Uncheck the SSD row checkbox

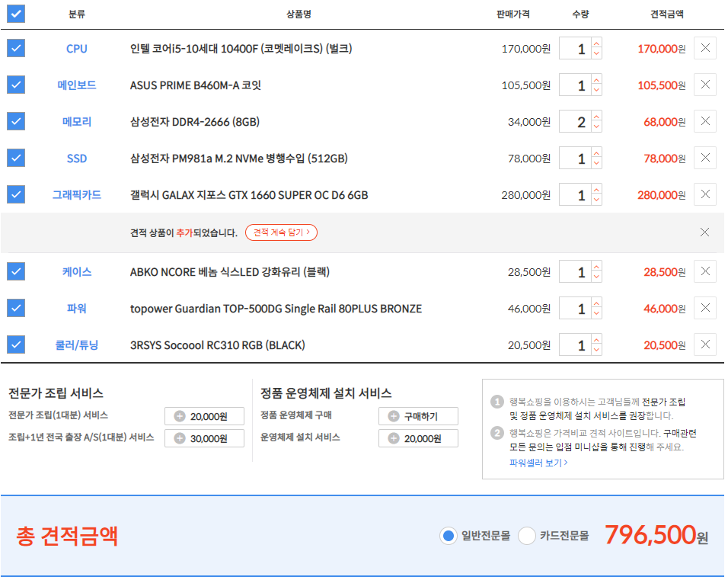pyautogui.click(x=16, y=158)
